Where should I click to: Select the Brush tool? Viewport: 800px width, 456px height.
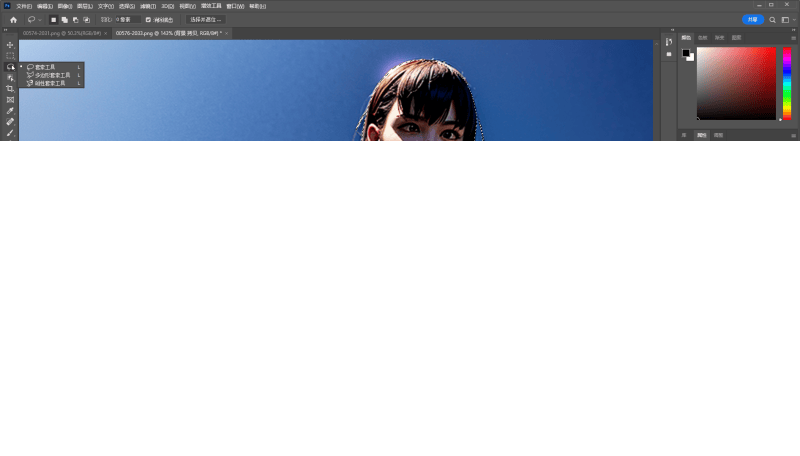click(x=10, y=132)
